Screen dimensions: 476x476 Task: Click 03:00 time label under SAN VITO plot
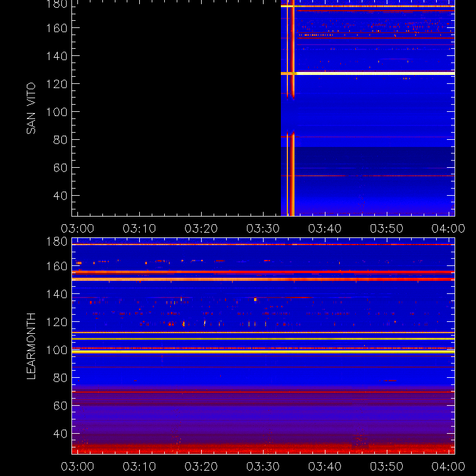77,228
